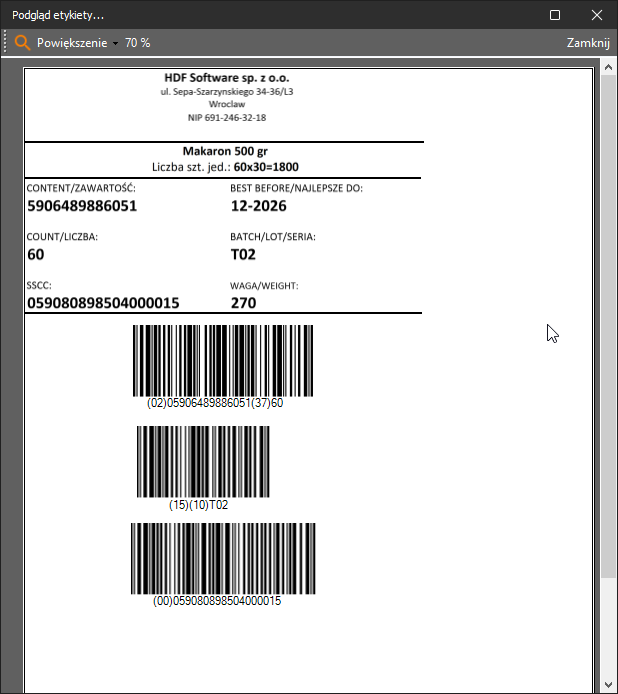
Task: Close the Podgląd etykiety window
Action: pos(596,15)
